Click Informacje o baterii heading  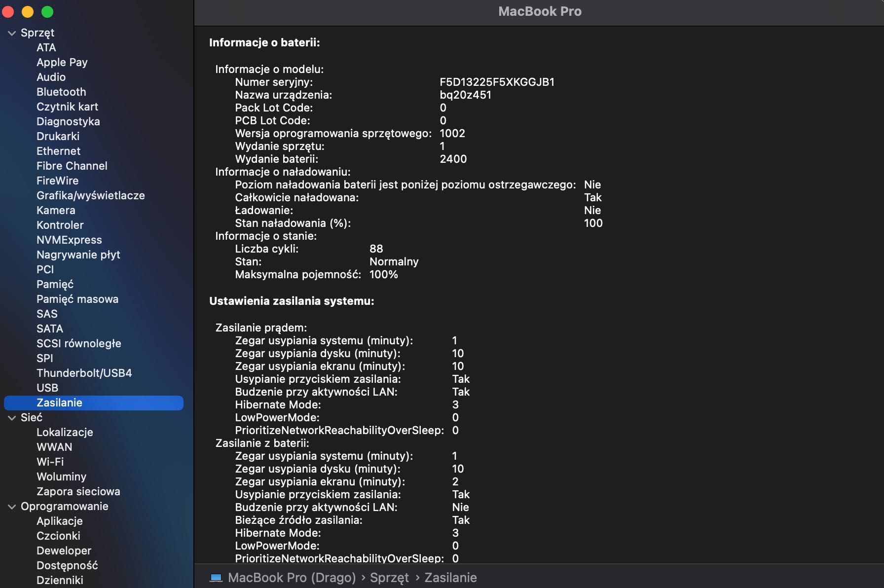pyautogui.click(x=264, y=42)
